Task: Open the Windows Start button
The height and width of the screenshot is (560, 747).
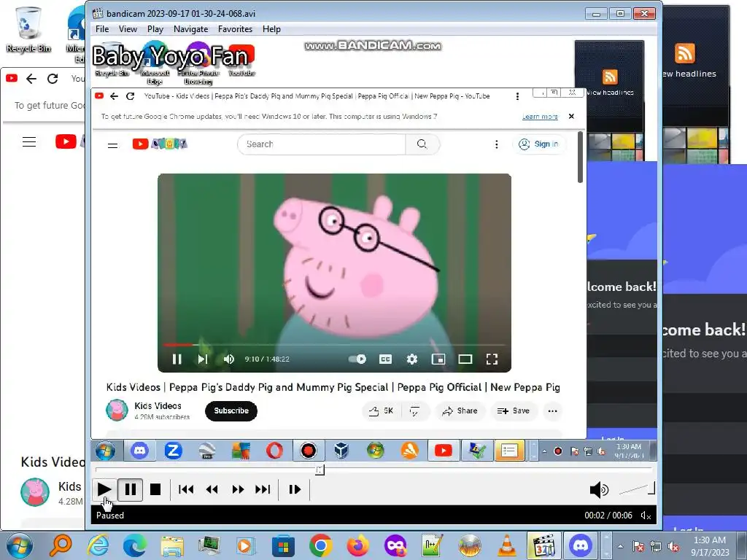Action: click(x=19, y=545)
